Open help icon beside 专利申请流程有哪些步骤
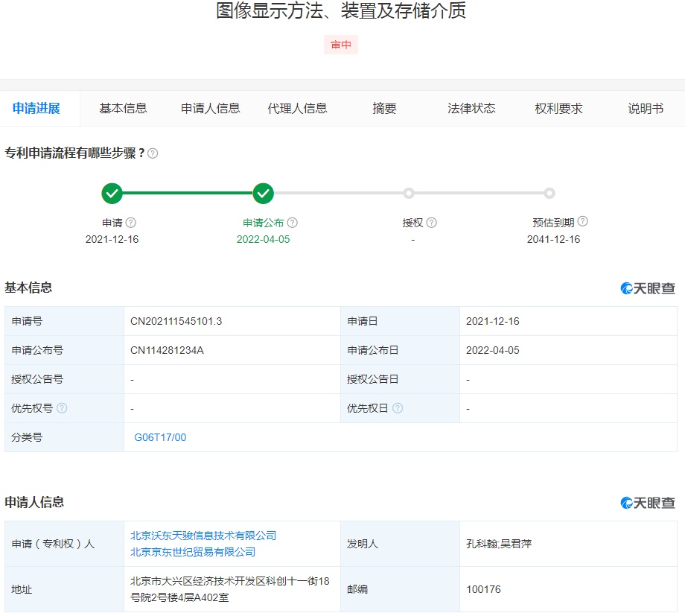This screenshot has width=685, height=616. (153, 153)
